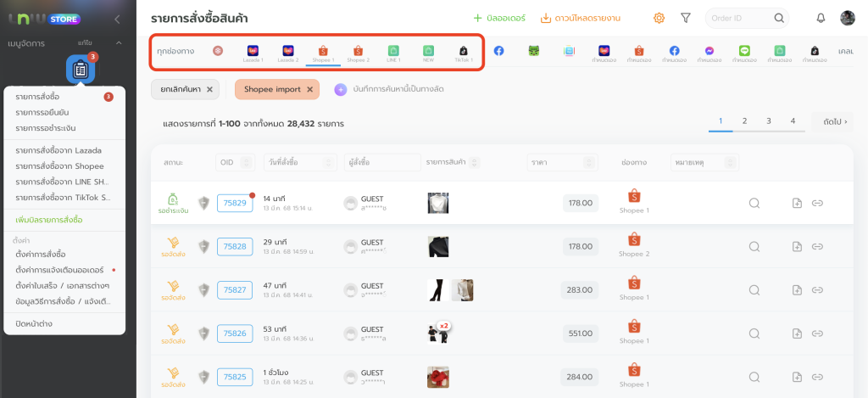Click the filter funnel icon

686,18
